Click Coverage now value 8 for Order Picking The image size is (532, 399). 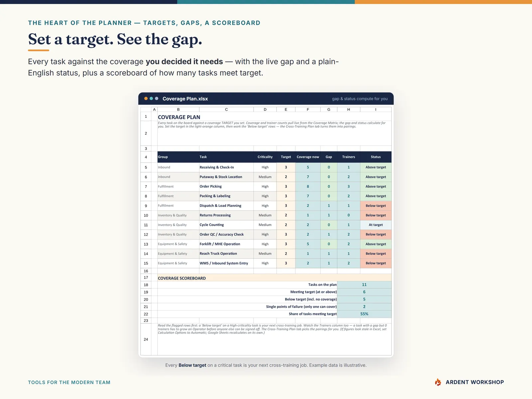pos(308,187)
